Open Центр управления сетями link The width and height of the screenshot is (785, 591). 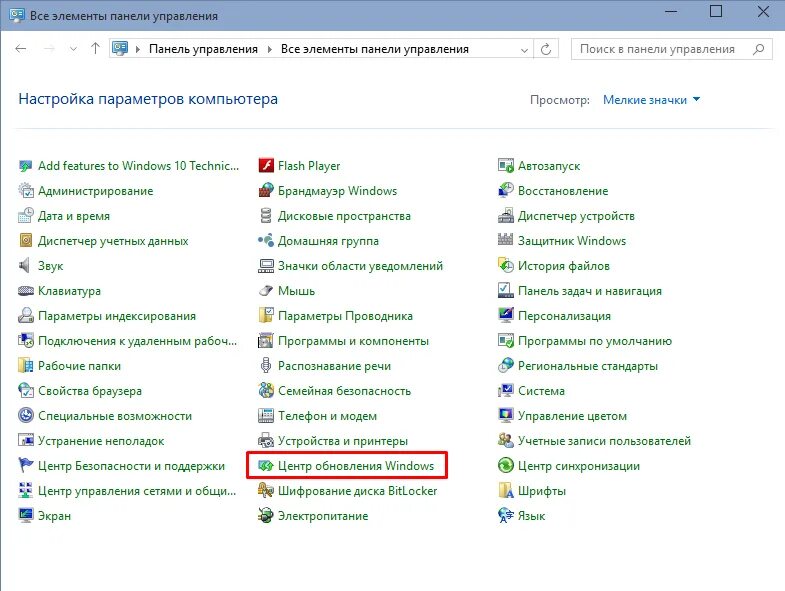click(137, 491)
